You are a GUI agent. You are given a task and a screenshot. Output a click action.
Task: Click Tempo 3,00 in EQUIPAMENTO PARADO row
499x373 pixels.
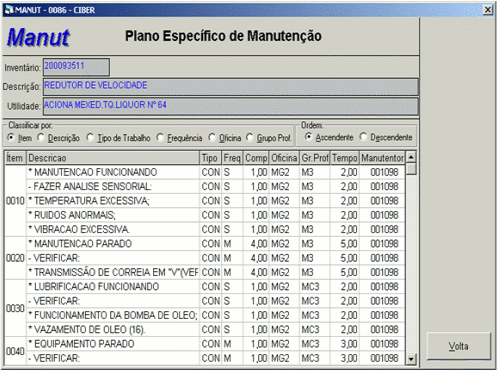[345, 344]
